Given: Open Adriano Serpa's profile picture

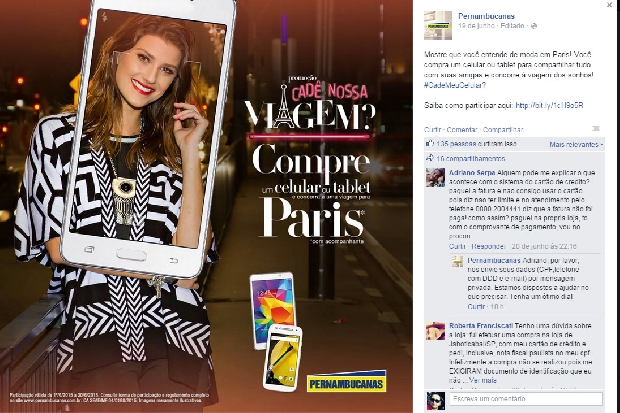Looking at the screenshot, I should pyautogui.click(x=435, y=177).
